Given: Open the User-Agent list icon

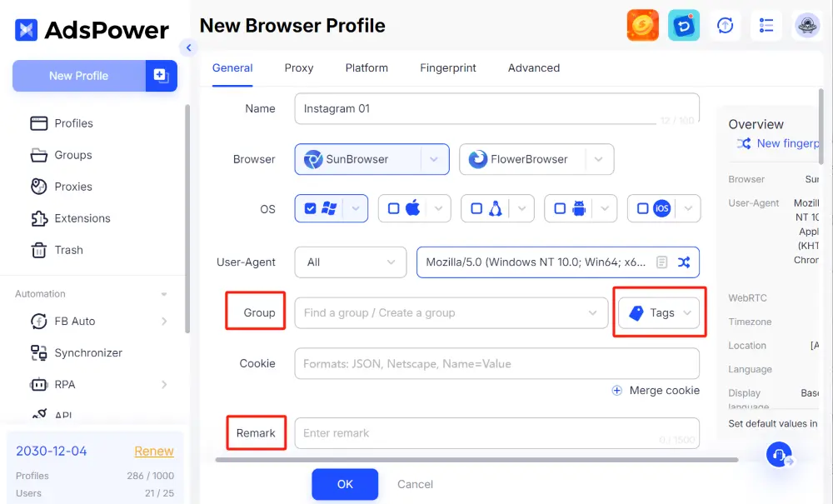Looking at the screenshot, I should (x=661, y=262).
